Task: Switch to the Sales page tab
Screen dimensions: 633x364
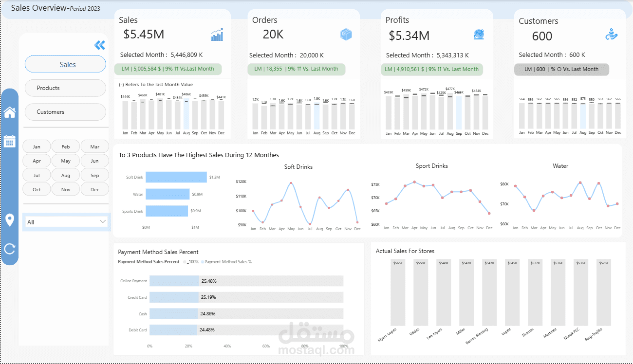Action: pos(65,64)
